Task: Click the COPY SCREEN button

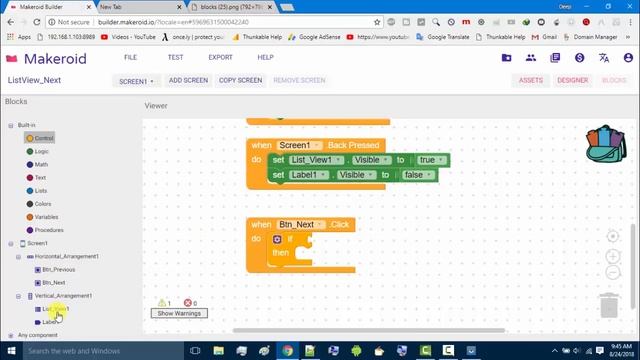Action: (x=240, y=80)
